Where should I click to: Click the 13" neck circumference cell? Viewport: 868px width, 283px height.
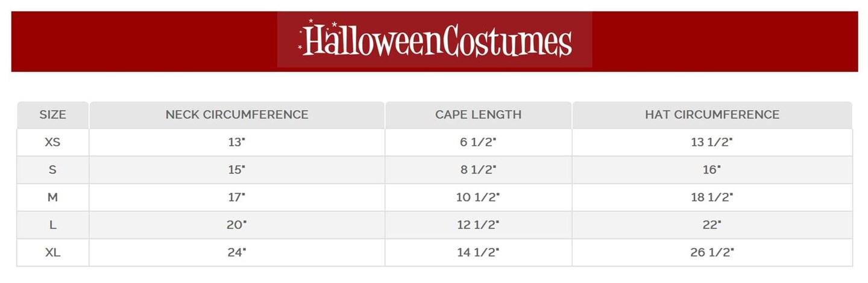click(x=237, y=142)
